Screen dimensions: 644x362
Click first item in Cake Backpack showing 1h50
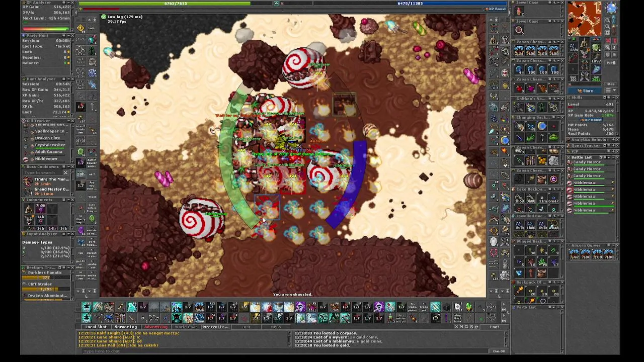(519, 199)
